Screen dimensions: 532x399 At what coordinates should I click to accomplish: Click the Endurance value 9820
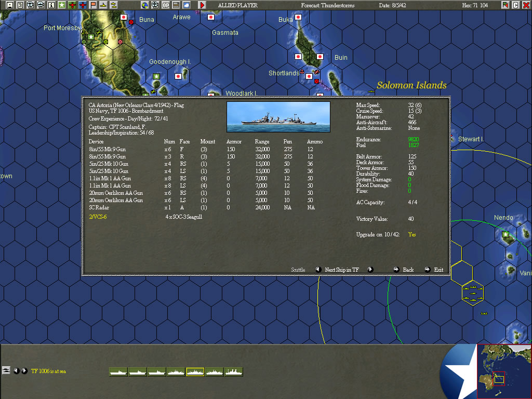[414, 139]
